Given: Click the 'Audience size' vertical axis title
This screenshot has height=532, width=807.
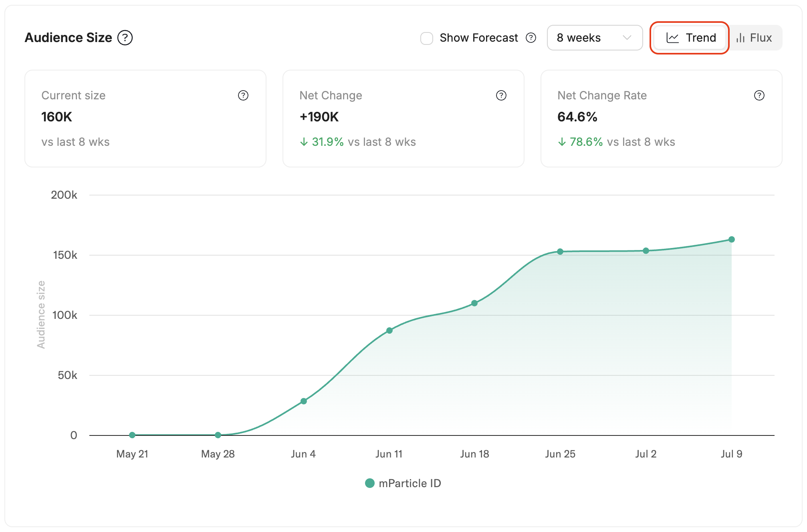Looking at the screenshot, I should click(41, 315).
